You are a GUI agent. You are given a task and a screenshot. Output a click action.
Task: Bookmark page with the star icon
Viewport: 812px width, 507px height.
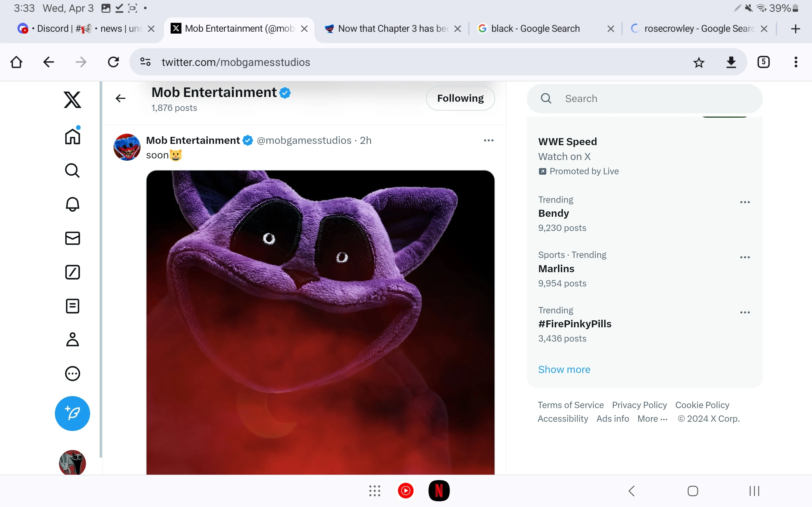(698, 62)
